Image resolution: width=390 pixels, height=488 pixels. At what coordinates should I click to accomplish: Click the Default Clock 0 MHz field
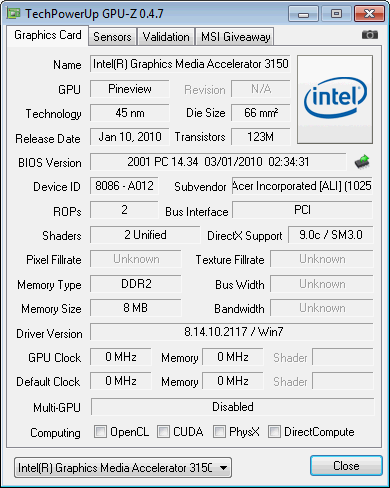[x=121, y=381]
